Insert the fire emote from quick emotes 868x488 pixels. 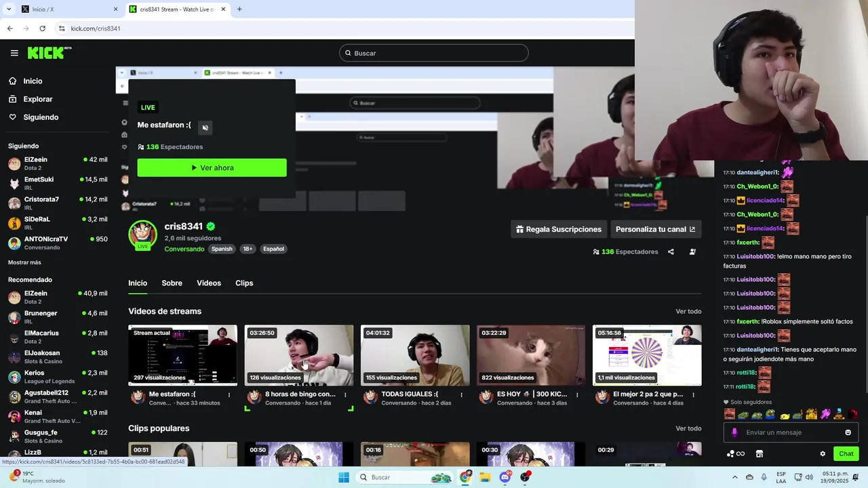pyautogui.click(x=811, y=414)
